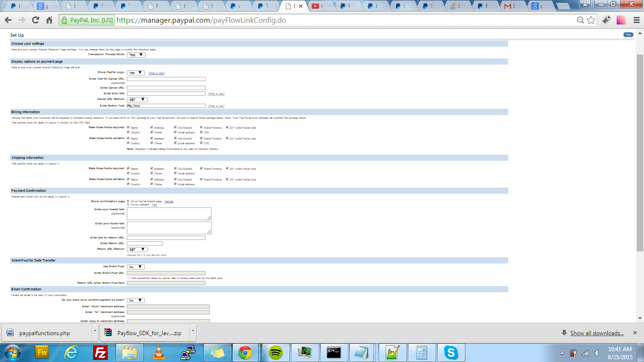The height and width of the screenshot is (362, 644).
Task: Bookmark this page with the star icon
Action: click(x=591, y=20)
